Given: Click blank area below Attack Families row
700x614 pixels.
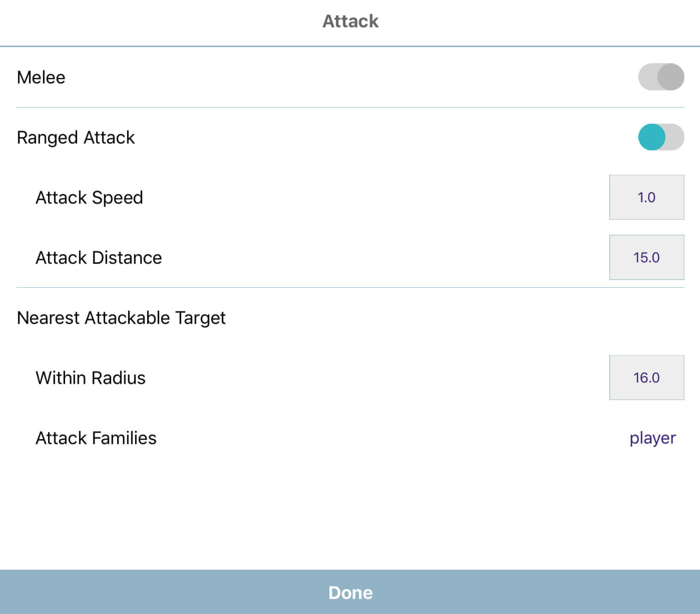Looking at the screenshot, I should [350, 512].
